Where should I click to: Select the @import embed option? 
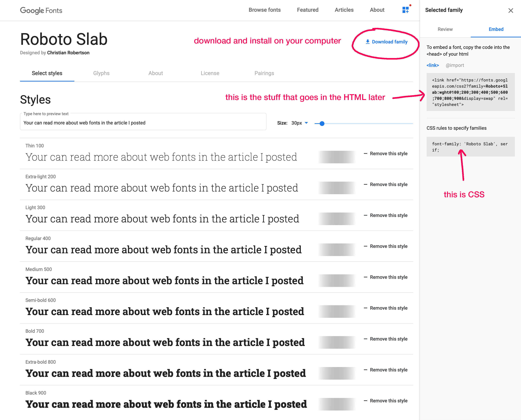click(455, 65)
